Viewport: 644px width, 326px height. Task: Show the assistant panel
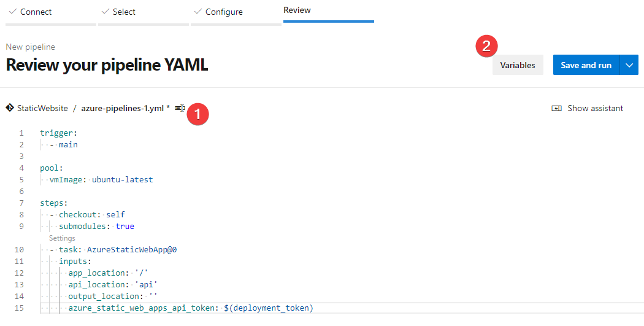[594, 109]
